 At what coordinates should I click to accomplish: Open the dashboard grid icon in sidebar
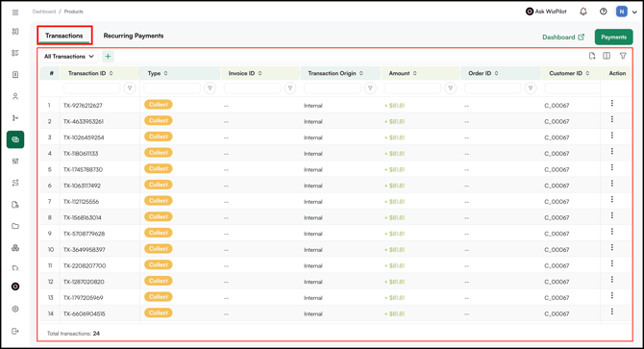pyautogui.click(x=15, y=32)
